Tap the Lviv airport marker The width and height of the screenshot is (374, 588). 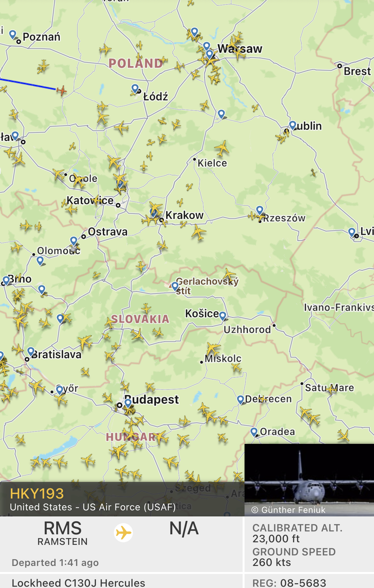pos(352,232)
